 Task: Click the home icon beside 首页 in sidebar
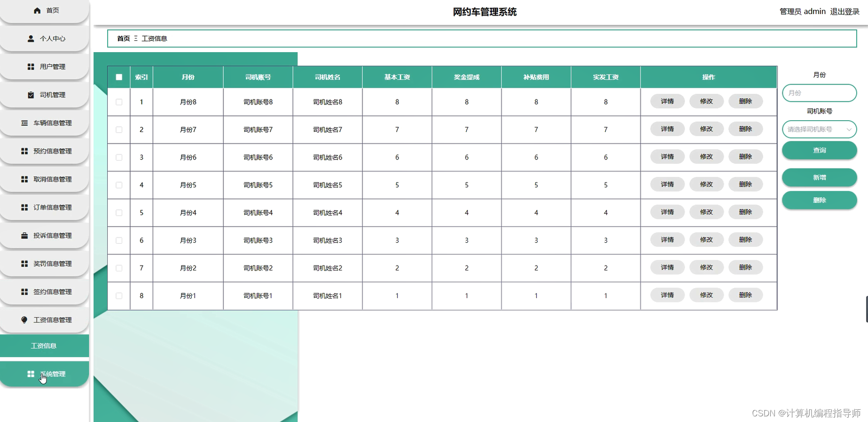click(37, 10)
